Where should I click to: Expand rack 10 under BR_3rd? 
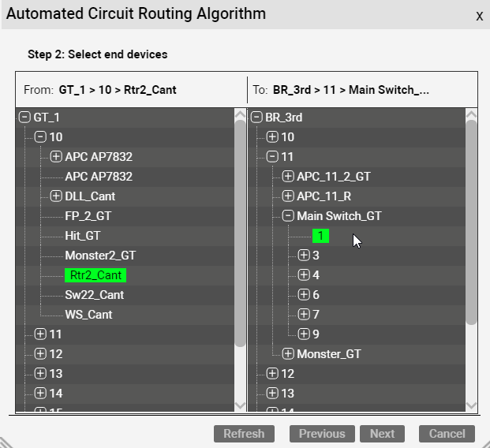pos(272,137)
